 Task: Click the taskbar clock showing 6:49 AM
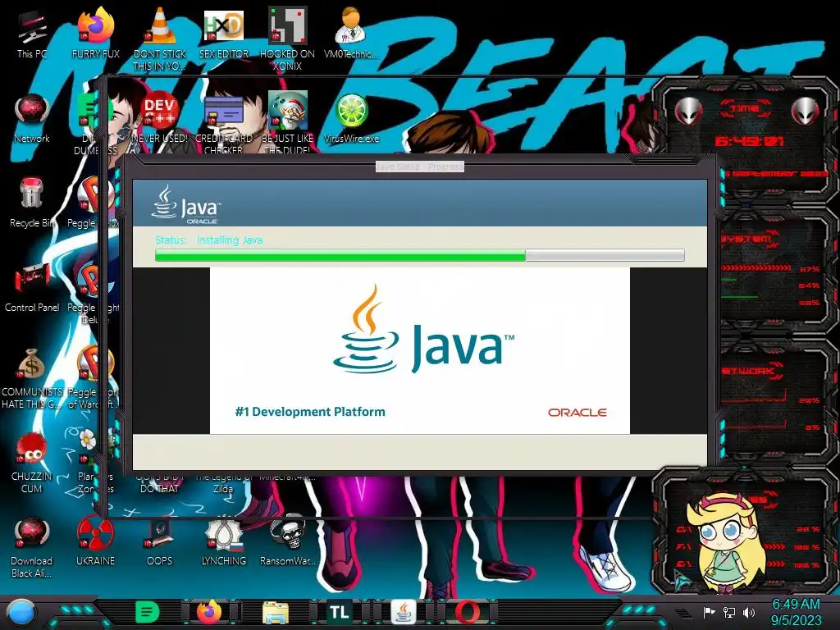coord(796,605)
